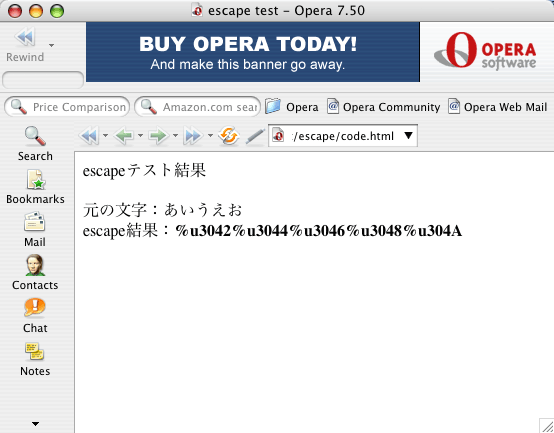Click the wand pencil icon
The image size is (554, 433).
(x=255, y=136)
